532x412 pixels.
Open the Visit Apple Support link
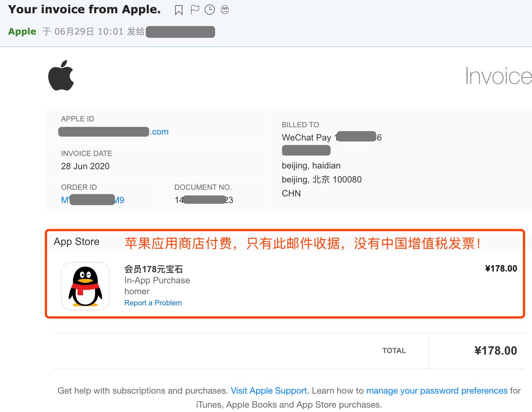click(x=269, y=391)
